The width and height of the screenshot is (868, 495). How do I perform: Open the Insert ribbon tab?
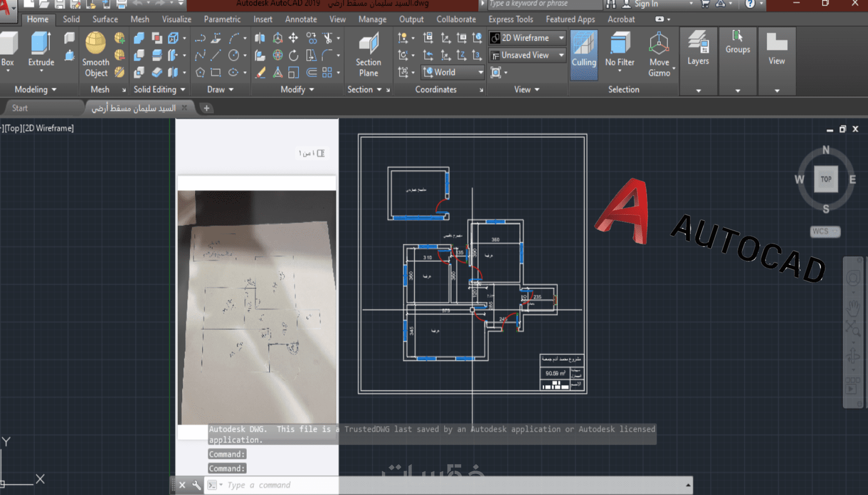[x=263, y=19]
